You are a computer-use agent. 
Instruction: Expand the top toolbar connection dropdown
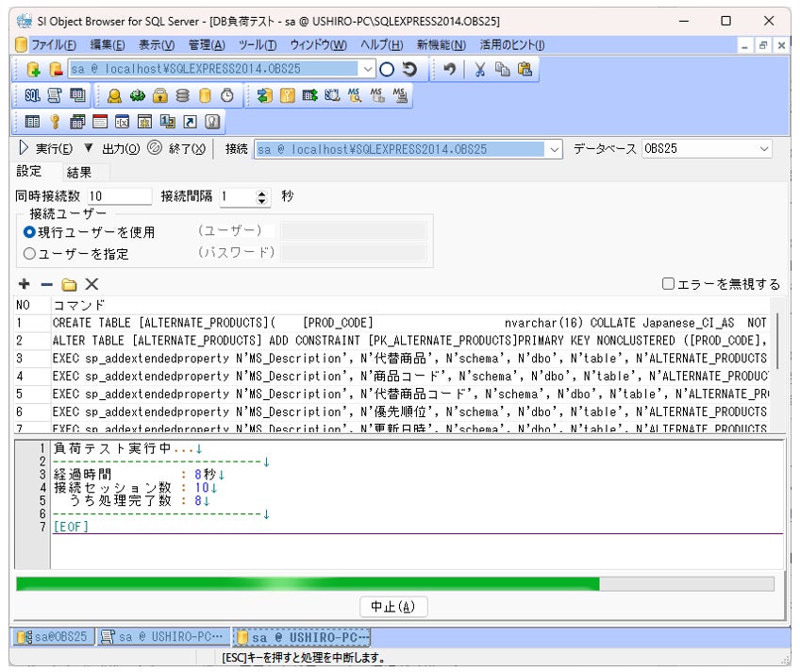(x=368, y=69)
